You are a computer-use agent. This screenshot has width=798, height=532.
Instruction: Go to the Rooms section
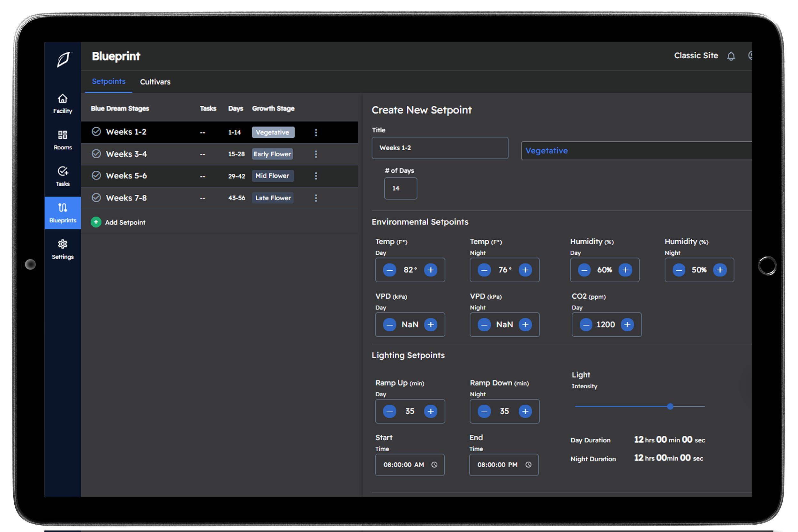click(63, 140)
